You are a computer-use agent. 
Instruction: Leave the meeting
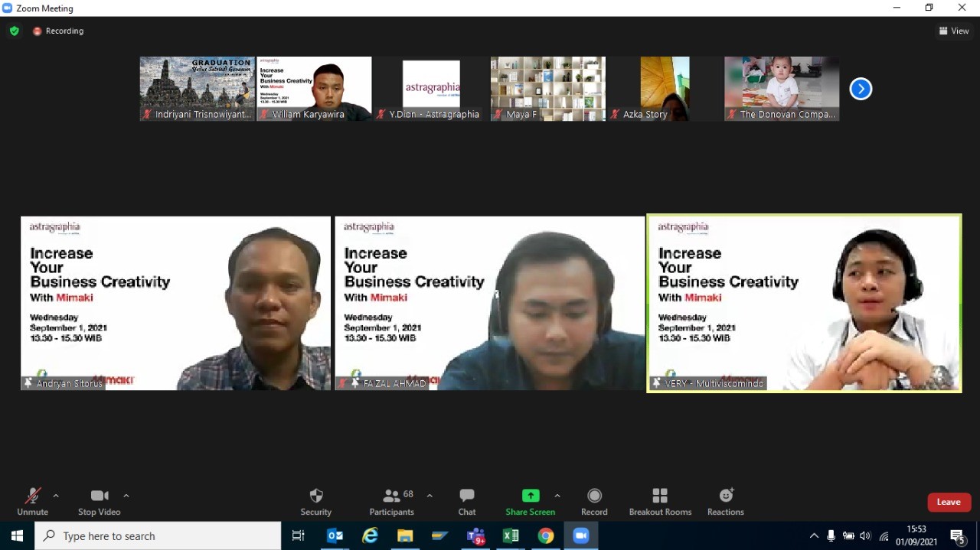click(x=949, y=502)
